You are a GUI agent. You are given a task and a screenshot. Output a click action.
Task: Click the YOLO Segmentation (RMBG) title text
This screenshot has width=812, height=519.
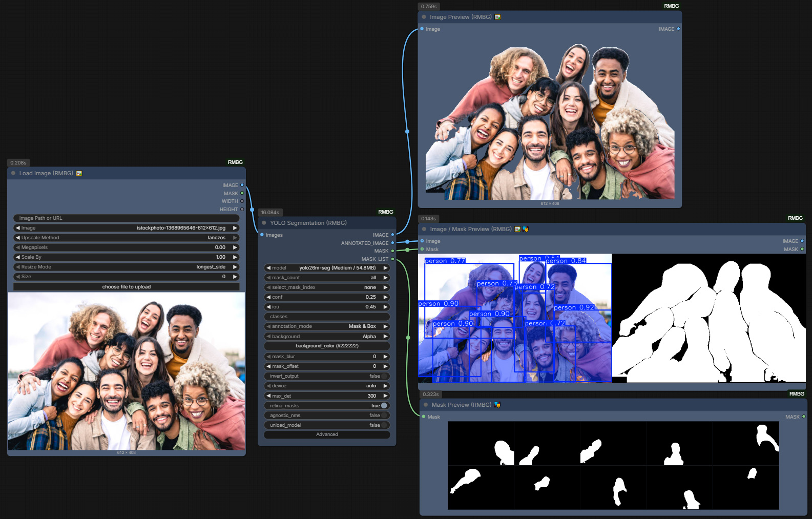point(308,223)
